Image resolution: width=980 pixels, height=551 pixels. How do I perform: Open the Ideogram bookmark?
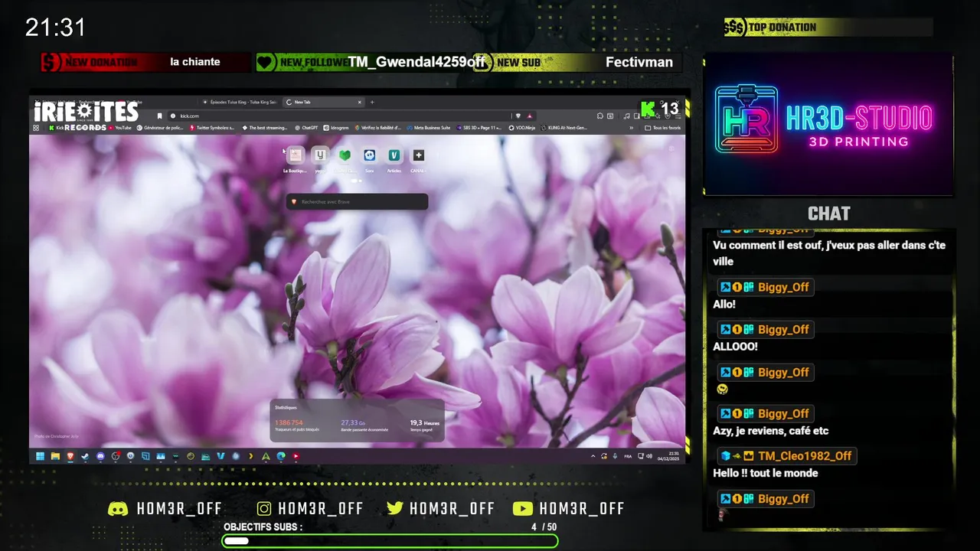(x=336, y=128)
